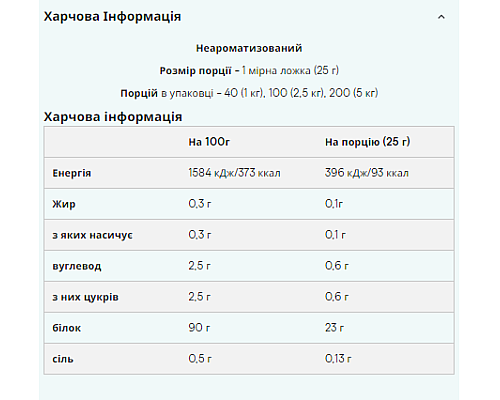Collapse the Харчова Інформація section chevron
The height and width of the screenshot is (400, 500).
[441, 17]
